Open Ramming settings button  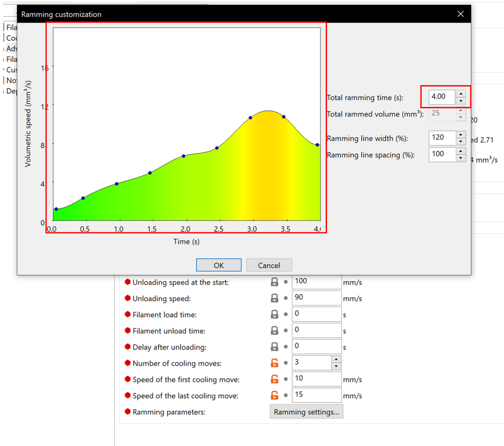click(306, 412)
